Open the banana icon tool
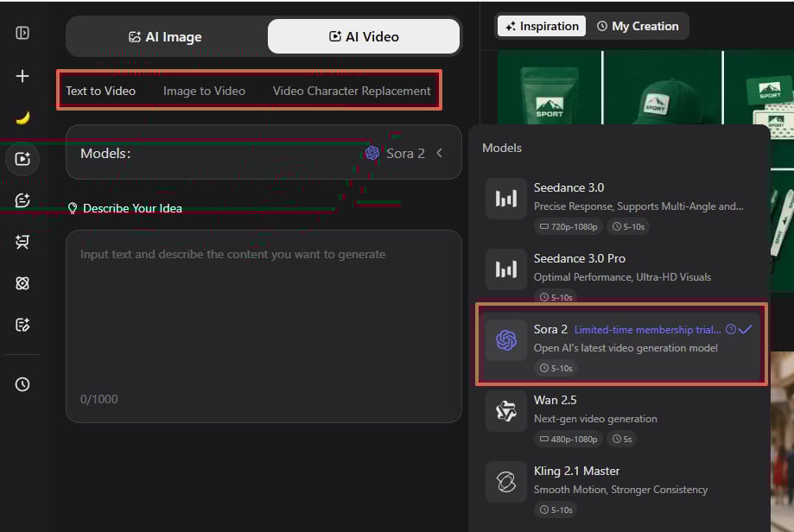794x532 pixels. click(22, 117)
